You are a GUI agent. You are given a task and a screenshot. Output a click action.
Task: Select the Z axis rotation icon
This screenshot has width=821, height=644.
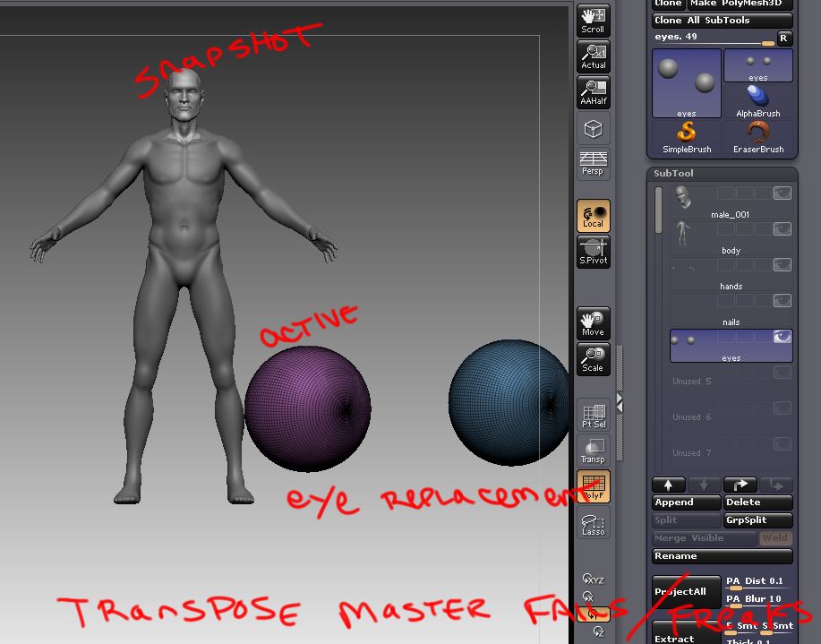pos(599,632)
